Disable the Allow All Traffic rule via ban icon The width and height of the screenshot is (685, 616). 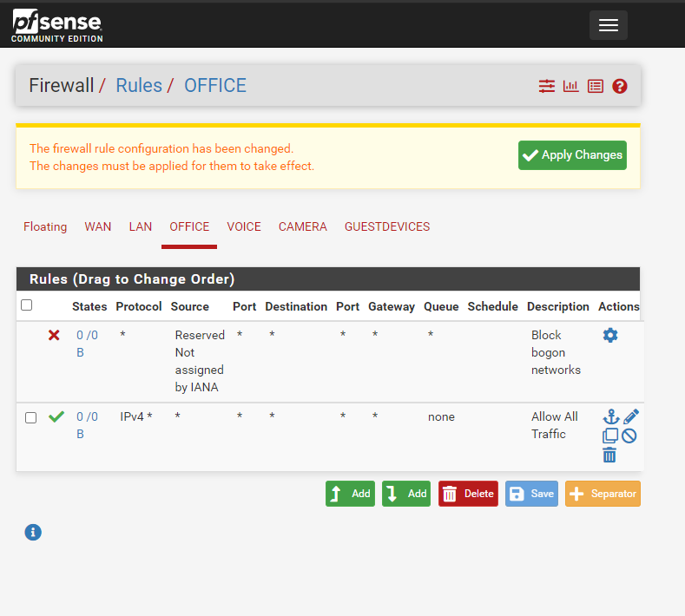tap(629, 436)
